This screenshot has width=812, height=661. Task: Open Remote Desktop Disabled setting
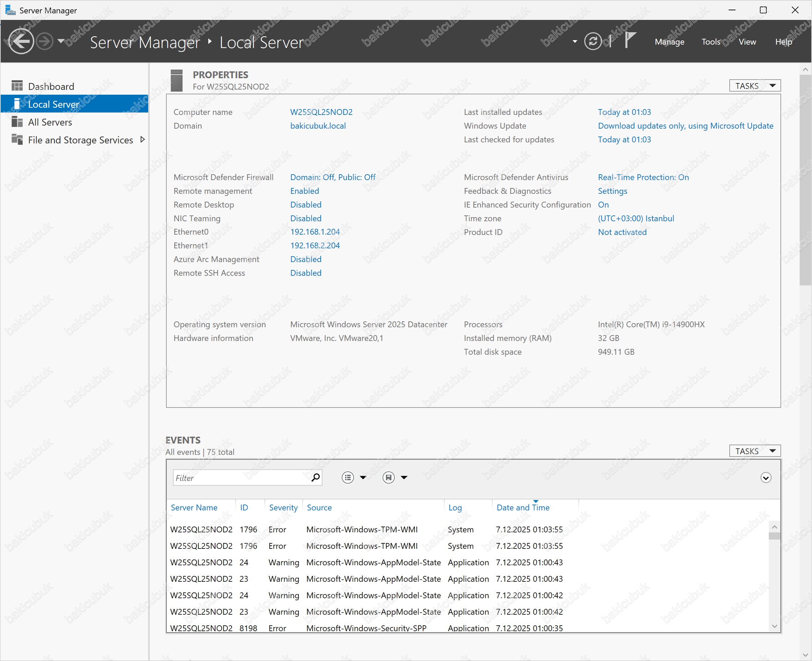(x=306, y=204)
